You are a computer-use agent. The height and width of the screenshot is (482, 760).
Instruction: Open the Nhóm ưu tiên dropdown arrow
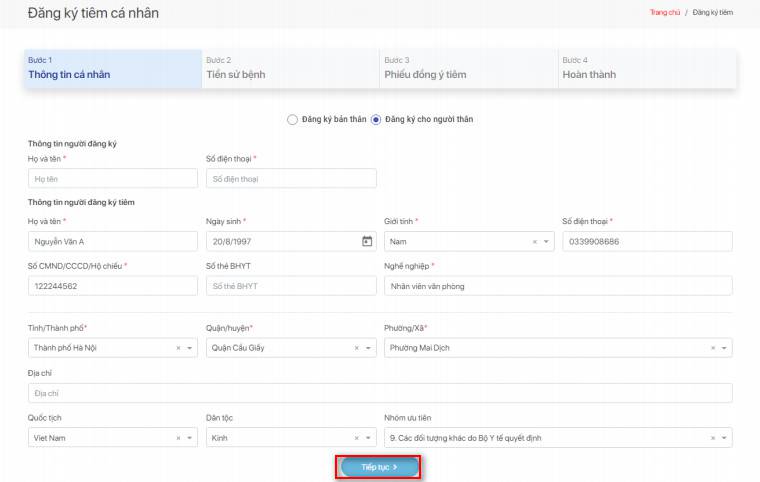[x=724, y=438]
